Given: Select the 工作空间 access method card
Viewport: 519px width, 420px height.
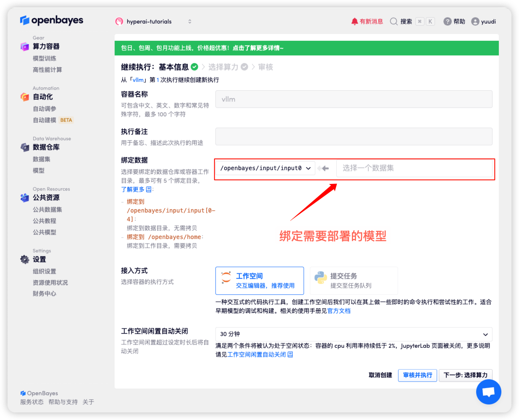Looking at the screenshot, I should [259, 280].
